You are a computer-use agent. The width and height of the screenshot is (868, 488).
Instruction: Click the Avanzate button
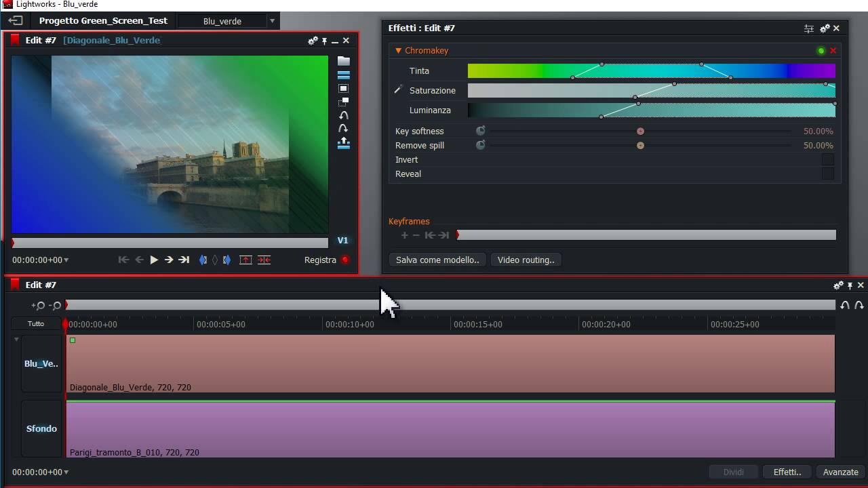(841, 472)
